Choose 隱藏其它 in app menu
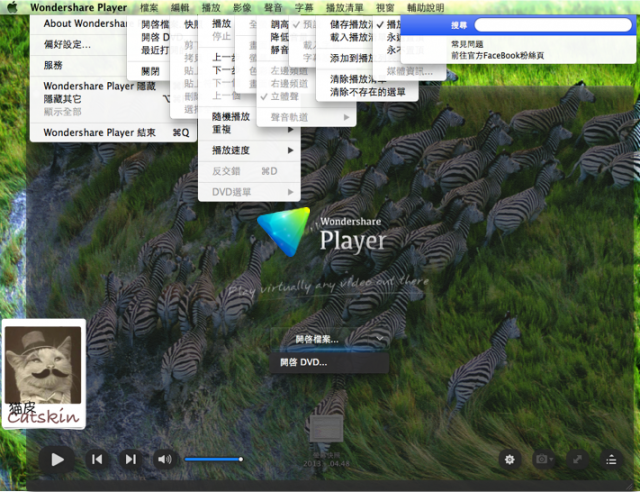Viewport: 640px width, 492px height. click(62, 99)
